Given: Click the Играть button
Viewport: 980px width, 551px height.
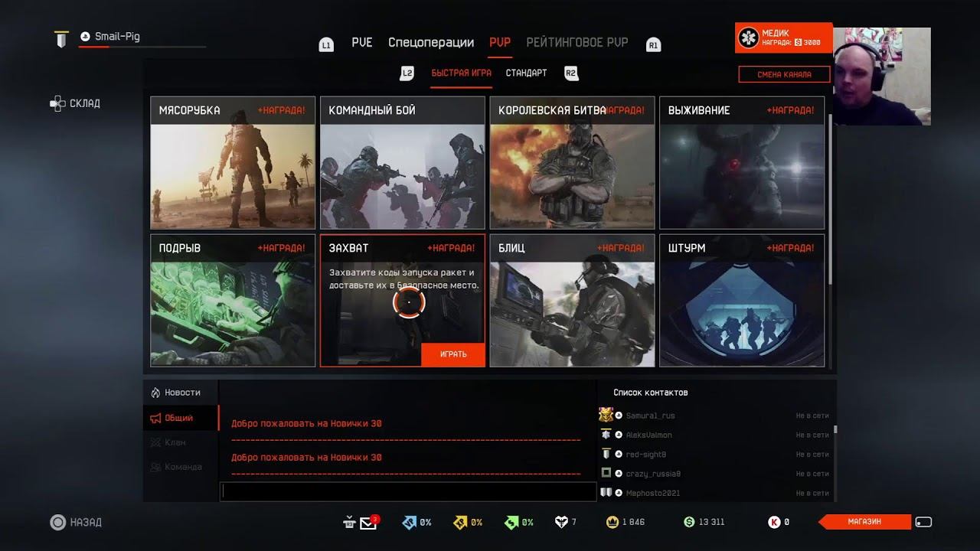Looking at the screenshot, I should (453, 354).
